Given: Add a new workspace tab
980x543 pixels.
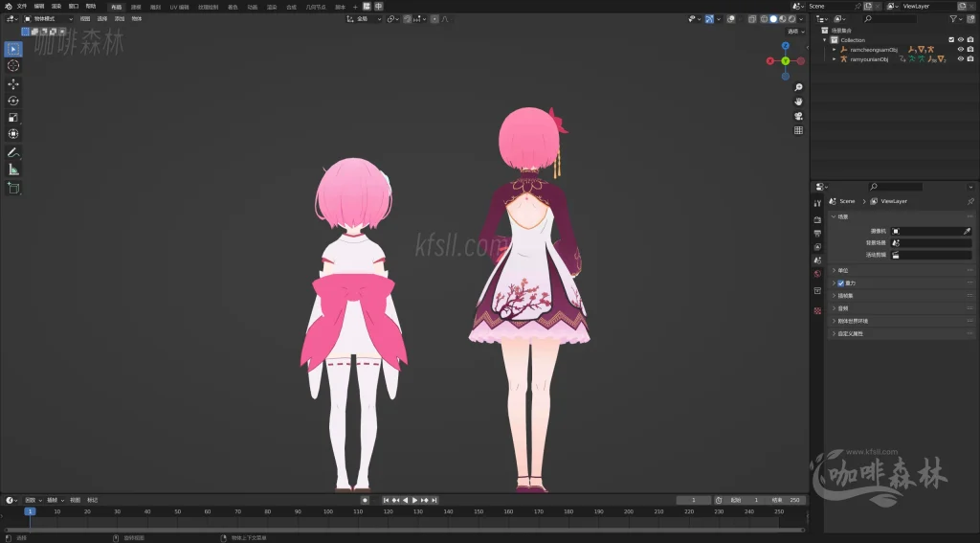Looking at the screenshot, I should point(356,7).
